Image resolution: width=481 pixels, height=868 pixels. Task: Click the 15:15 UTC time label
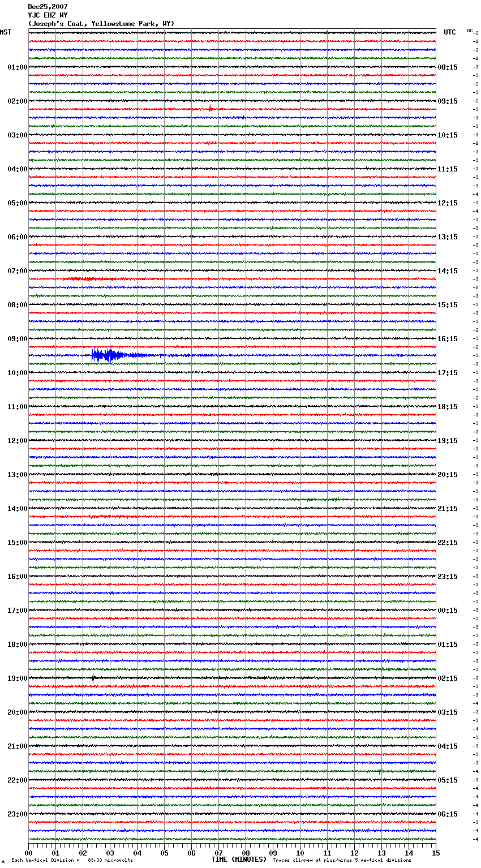click(448, 305)
